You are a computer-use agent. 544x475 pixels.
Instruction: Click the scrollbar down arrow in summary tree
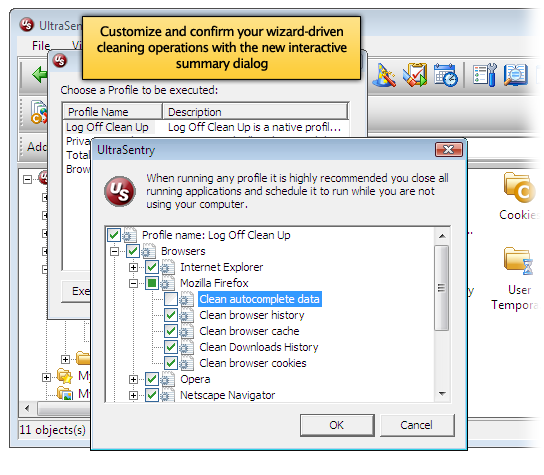pos(442,393)
